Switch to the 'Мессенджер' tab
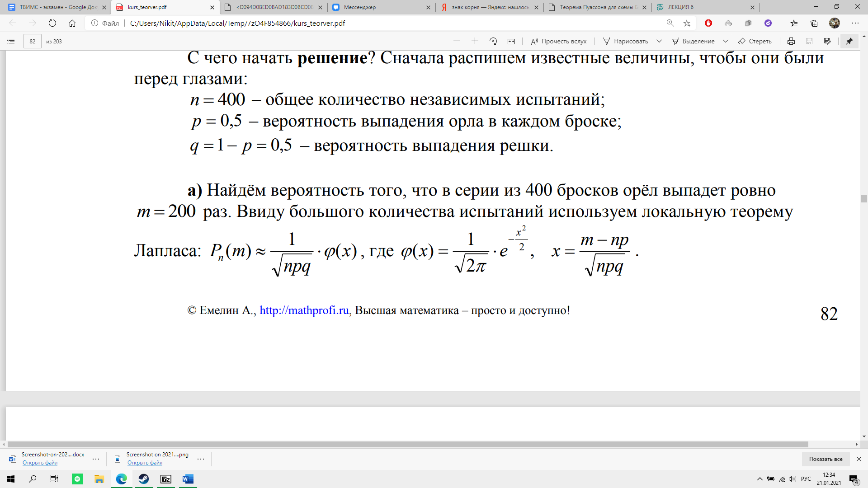The height and width of the screenshot is (488, 868). 382,7
